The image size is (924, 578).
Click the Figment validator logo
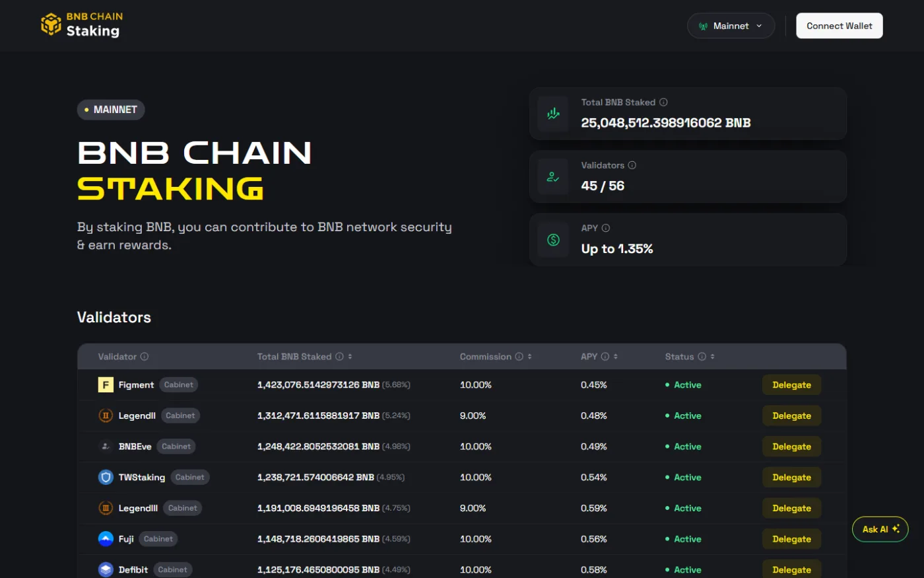pos(106,385)
